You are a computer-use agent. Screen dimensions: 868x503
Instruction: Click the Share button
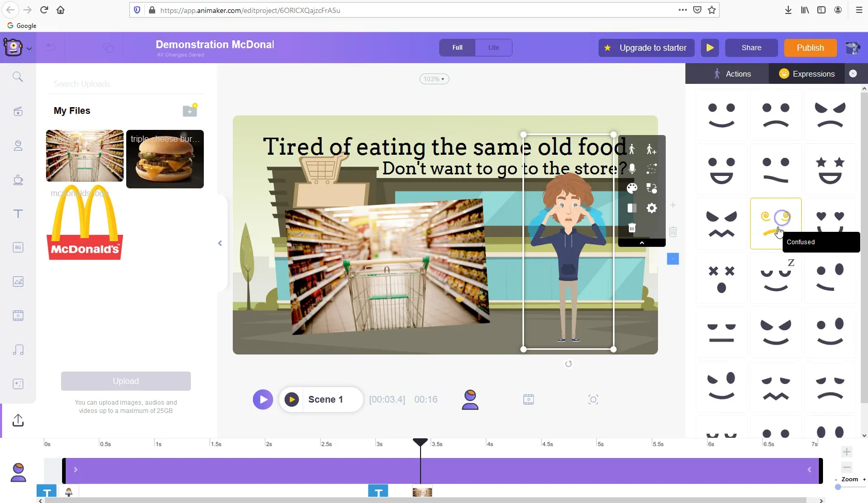pos(751,48)
